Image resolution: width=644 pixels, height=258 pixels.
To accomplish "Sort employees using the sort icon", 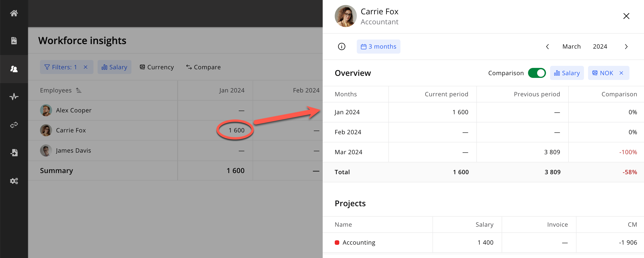I will pos(79,90).
